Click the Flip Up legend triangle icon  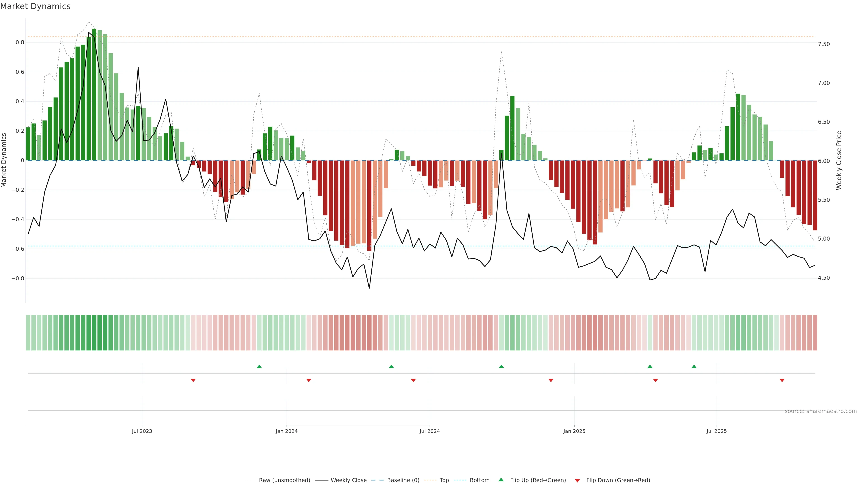coord(501,480)
